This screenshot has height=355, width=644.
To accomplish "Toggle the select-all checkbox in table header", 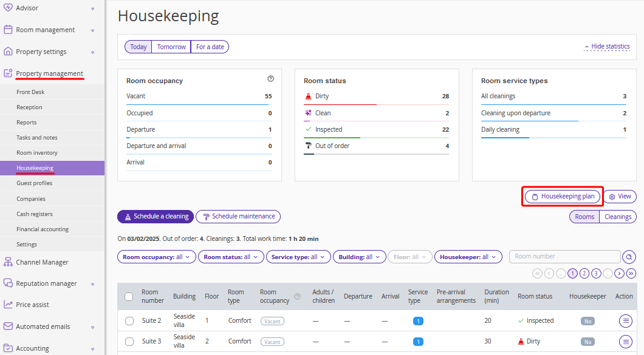I will (129, 297).
